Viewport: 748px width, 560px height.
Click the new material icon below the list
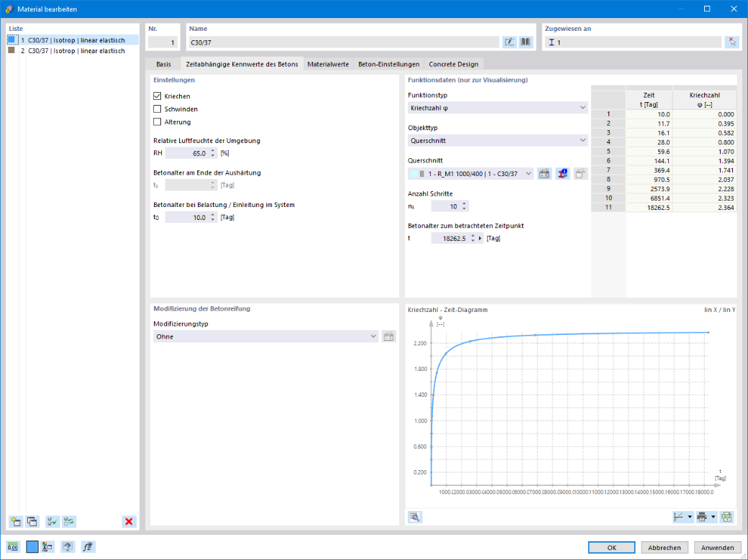pos(16,521)
